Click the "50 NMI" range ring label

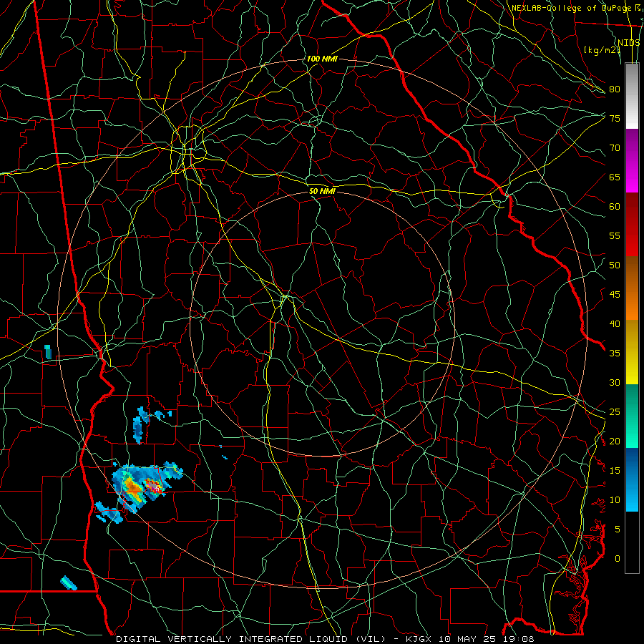(x=322, y=191)
